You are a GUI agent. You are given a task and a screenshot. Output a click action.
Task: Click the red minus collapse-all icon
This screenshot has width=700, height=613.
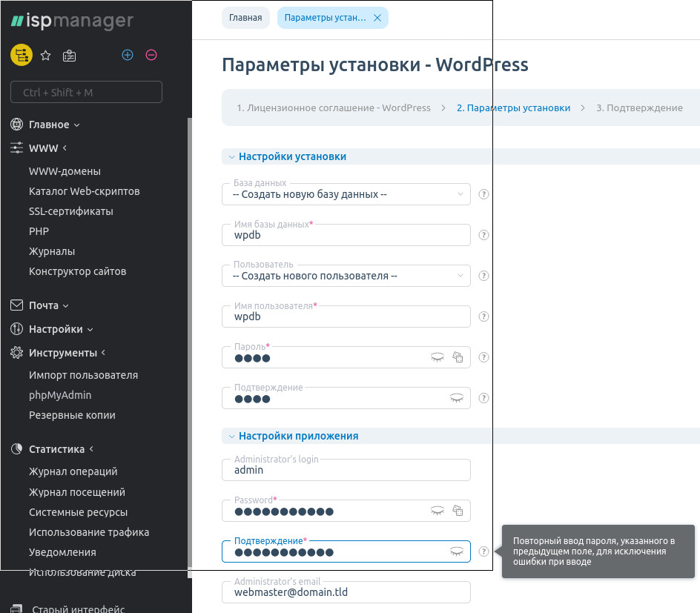pos(151,55)
